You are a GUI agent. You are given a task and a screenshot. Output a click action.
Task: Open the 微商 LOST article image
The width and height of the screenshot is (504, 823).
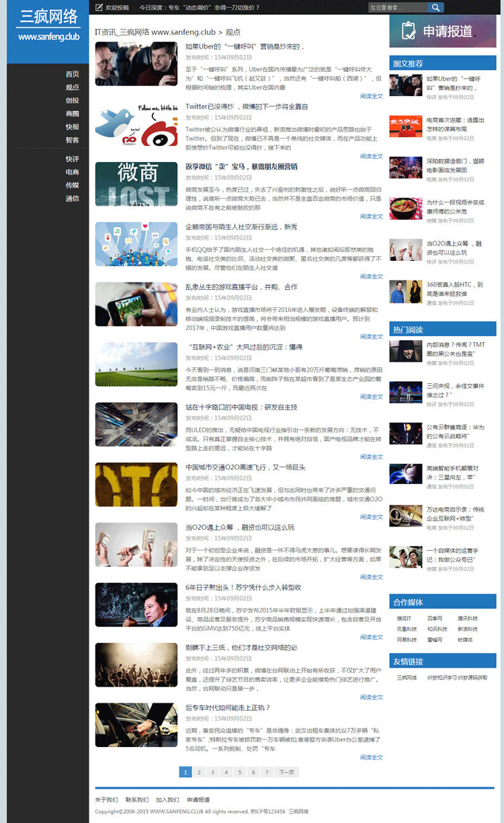[136, 184]
